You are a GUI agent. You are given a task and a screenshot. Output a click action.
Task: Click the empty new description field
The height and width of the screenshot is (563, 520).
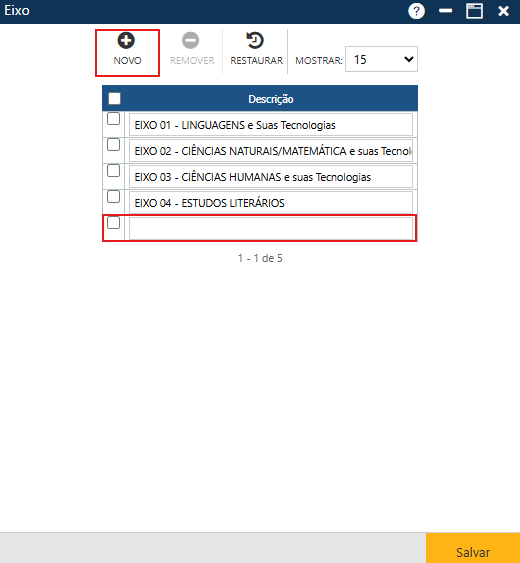(271, 228)
